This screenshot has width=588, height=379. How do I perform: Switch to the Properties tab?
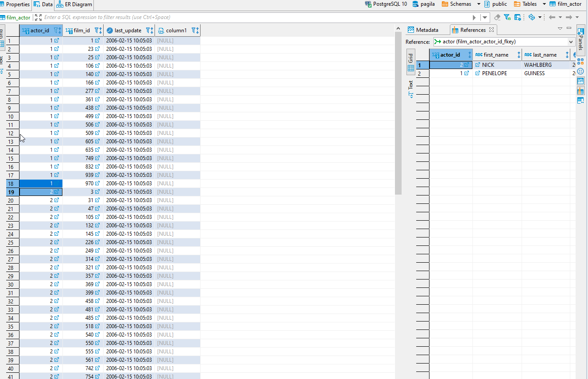click(15, 4)
